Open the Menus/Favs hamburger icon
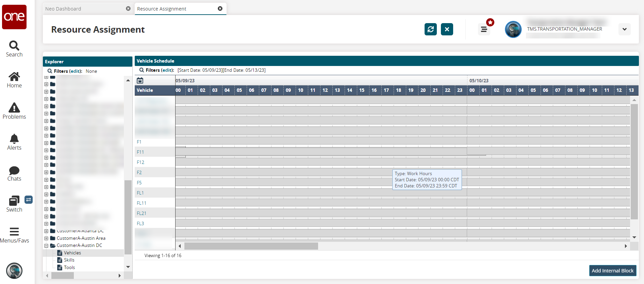The height and width of the screenshot is (284, 644). pos(14,235)
